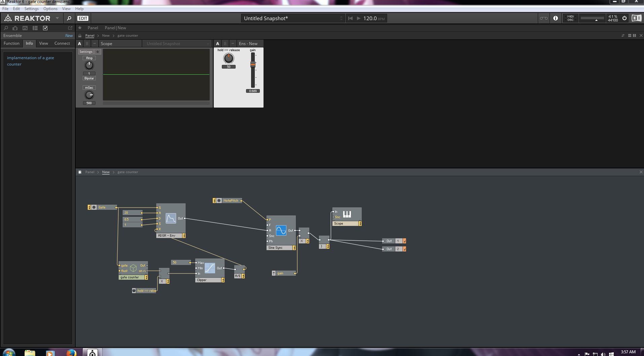Click the bookmark star icon
644x356 pixels.
click(80, 28)
